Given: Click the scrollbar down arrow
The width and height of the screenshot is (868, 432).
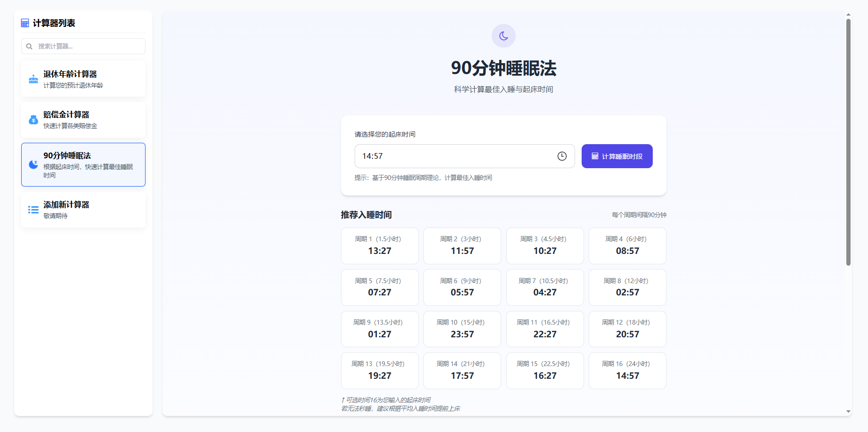Looking at the screenshot, I should coord(848,412).
